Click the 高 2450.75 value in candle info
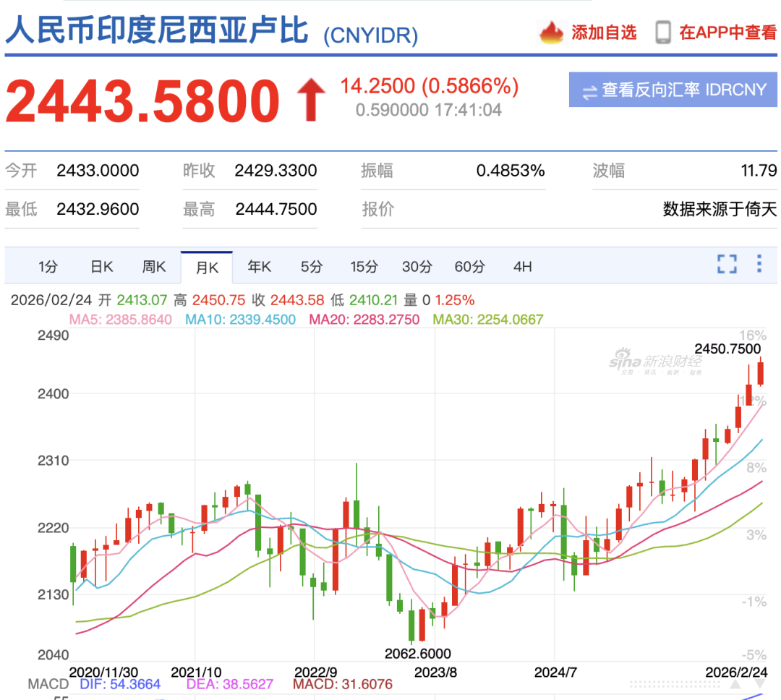This screenshot has width=781, height=700. pyautogui.click(x=209, y=300)
